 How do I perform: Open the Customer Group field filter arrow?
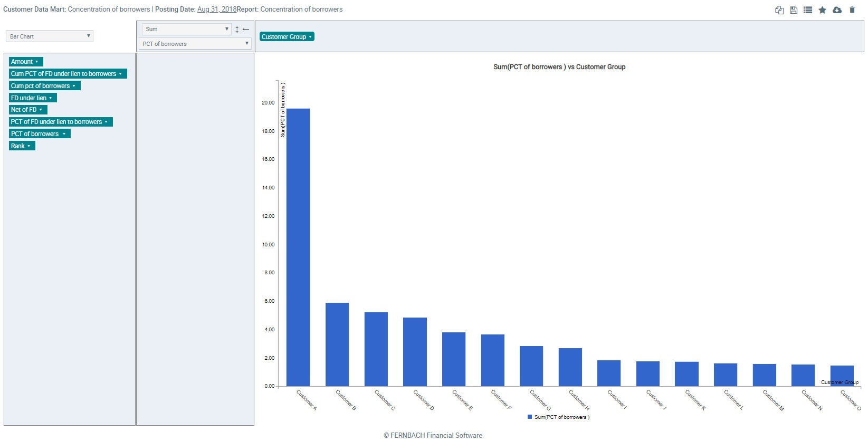point(310,37)
